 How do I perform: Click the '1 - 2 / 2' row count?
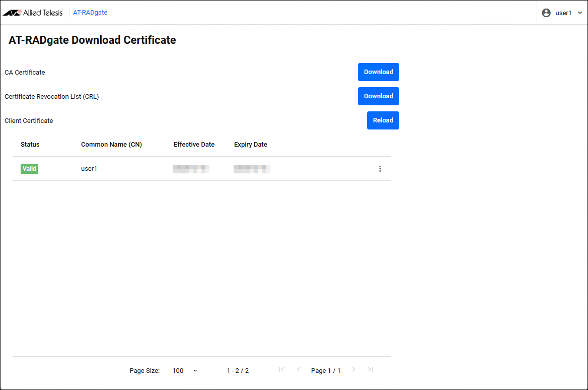pos(238,370)
